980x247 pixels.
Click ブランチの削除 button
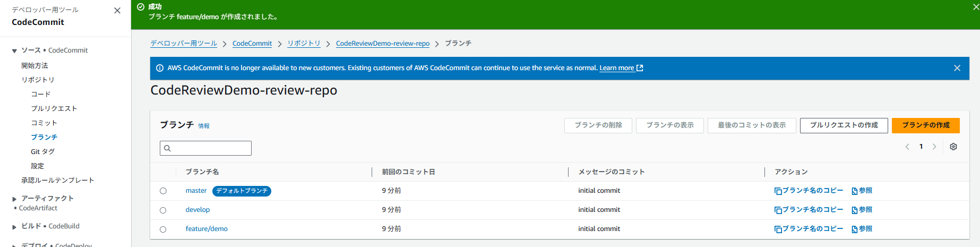click(x=598, y=125)
